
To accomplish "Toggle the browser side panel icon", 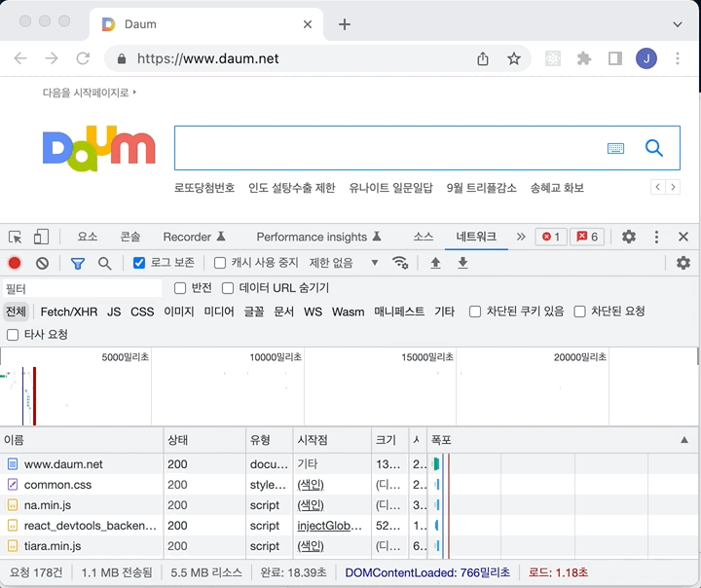I will [615, 58].
